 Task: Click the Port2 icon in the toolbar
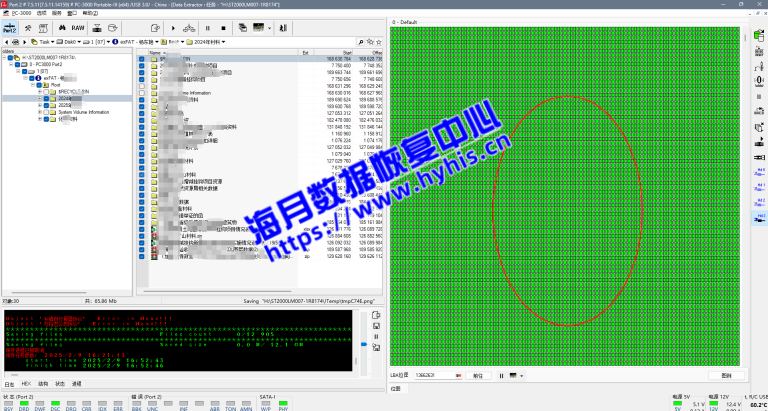tap(10, 29)
